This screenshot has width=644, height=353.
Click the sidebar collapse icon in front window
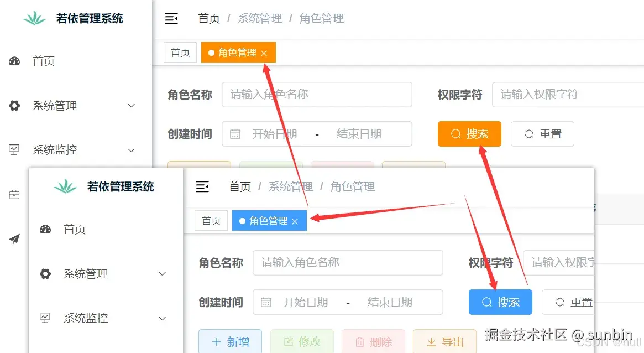pos(202,186)
